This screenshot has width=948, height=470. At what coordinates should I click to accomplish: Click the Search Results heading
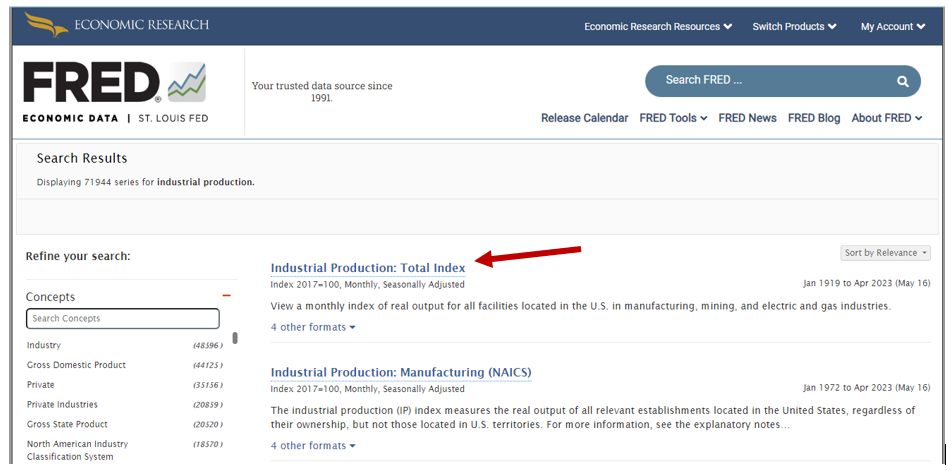(x=82, y=158)
